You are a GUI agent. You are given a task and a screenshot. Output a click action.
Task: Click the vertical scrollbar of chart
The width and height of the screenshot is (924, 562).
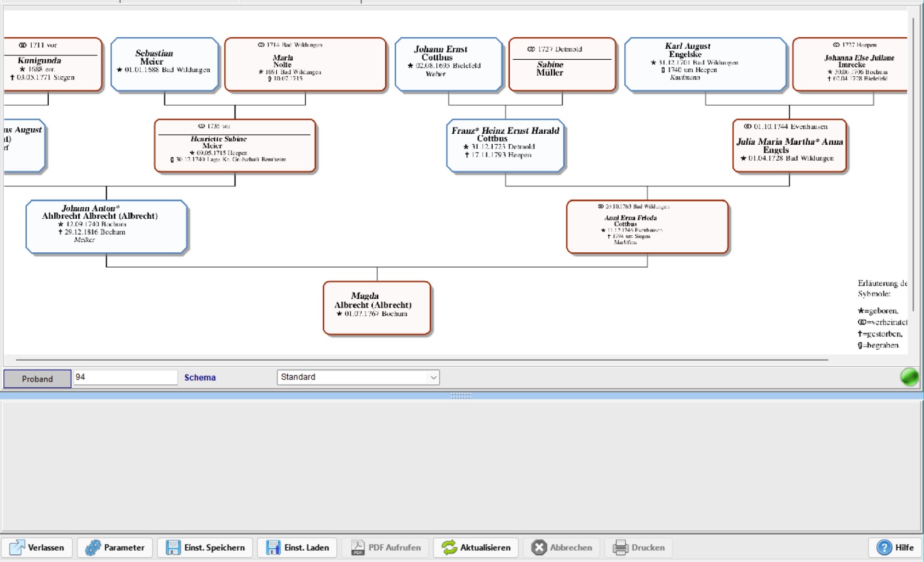[913, 164]
